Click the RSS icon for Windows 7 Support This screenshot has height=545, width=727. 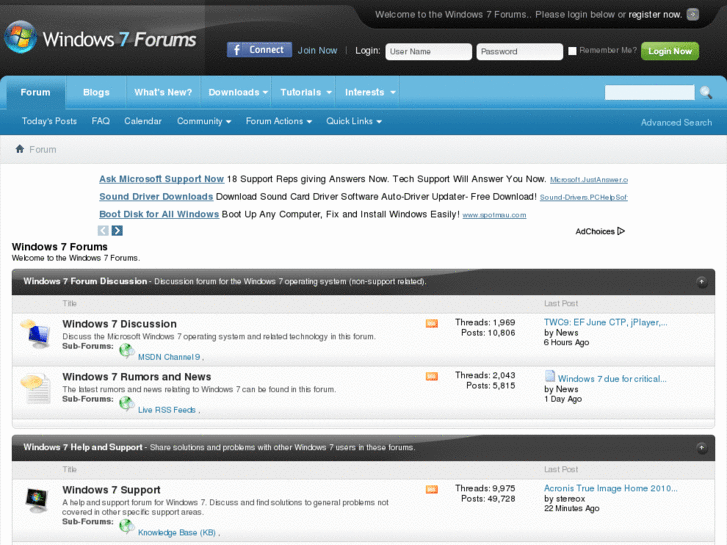432,489
